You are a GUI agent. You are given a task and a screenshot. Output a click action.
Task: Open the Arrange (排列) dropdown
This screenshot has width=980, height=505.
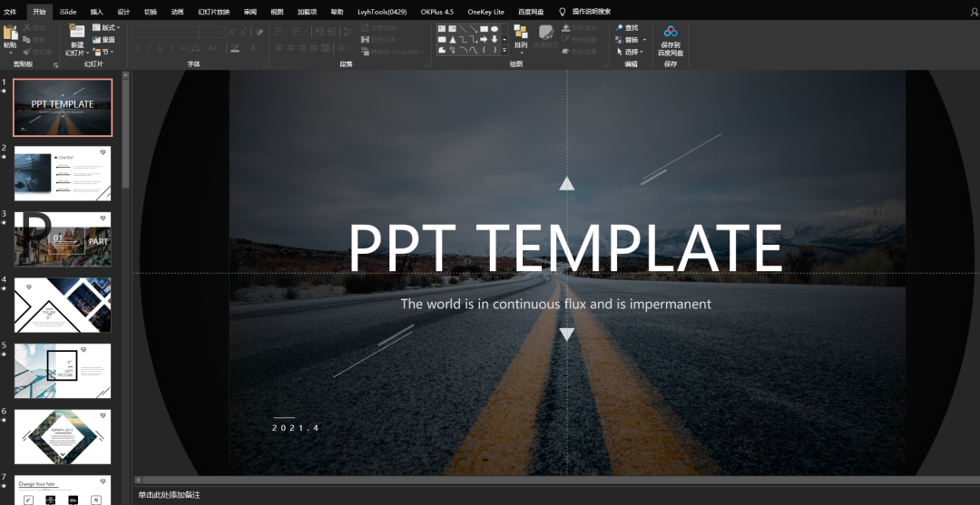[521, 39]
